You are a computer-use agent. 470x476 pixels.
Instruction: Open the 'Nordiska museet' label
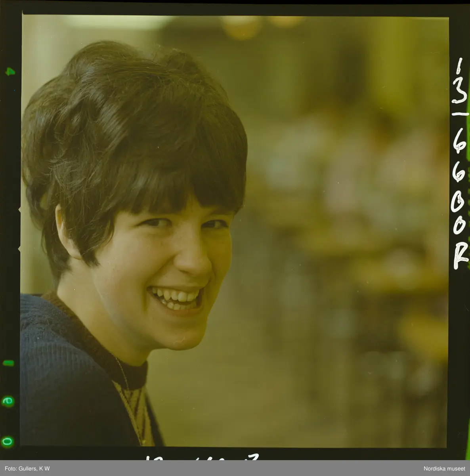click(444, 468)
